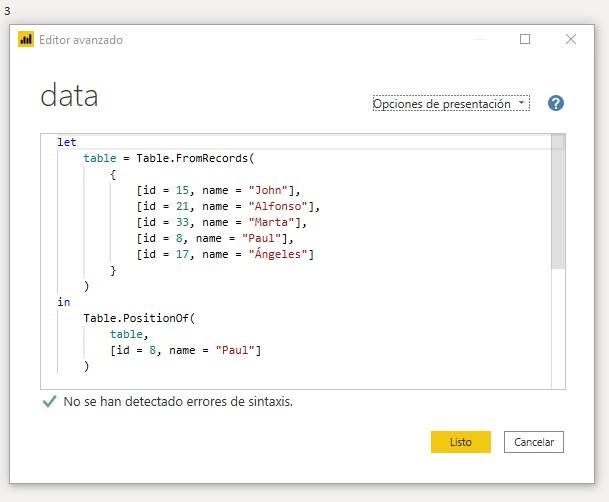This screenshot has width=609, height=502.
Task: Click the Power BI logo icon
Action: click(x=26, y=40)
